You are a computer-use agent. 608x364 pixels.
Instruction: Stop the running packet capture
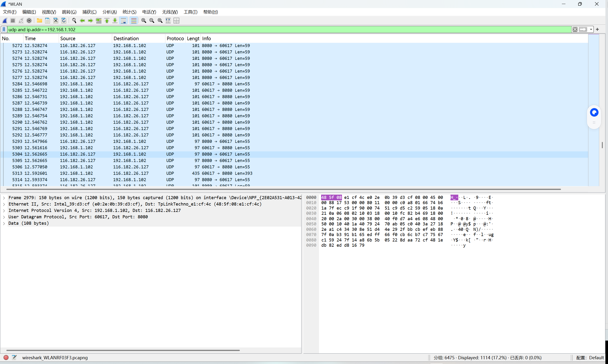pos(13,21)
